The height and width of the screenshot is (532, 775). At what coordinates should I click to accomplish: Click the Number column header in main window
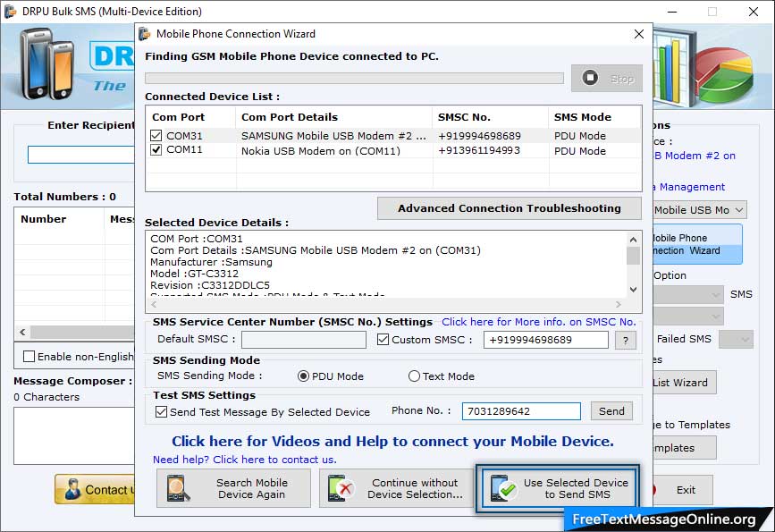click(x=44, y=219)
